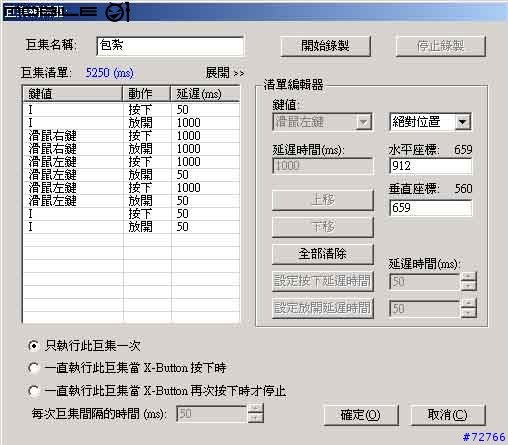Increase the press delay with the up arrow
This screenshot has height=445, width=508.
click(469, 277)
